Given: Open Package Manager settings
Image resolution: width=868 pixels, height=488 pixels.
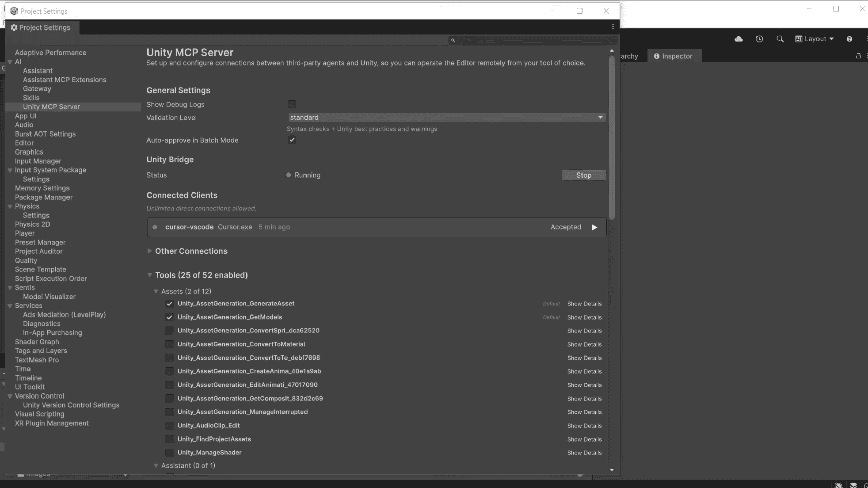Looking at the screenshot, I should pyautogui.click(x=44, y=197).
